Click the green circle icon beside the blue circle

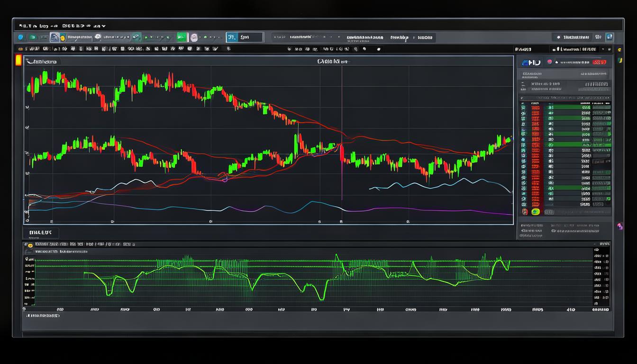point(33,37)
